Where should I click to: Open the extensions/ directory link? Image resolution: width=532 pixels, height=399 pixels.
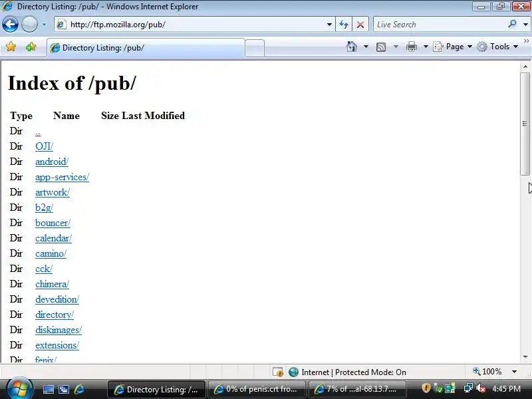click(x=57, y=345)
